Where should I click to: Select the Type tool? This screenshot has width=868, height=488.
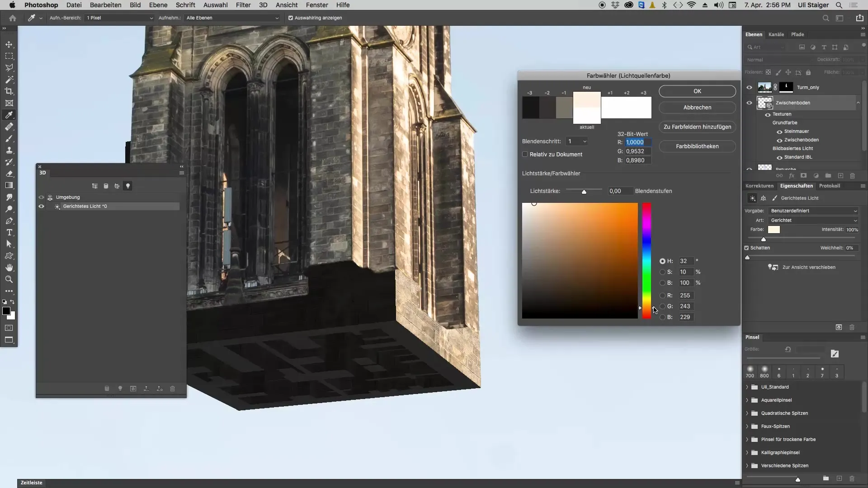(x=9, y=232)
